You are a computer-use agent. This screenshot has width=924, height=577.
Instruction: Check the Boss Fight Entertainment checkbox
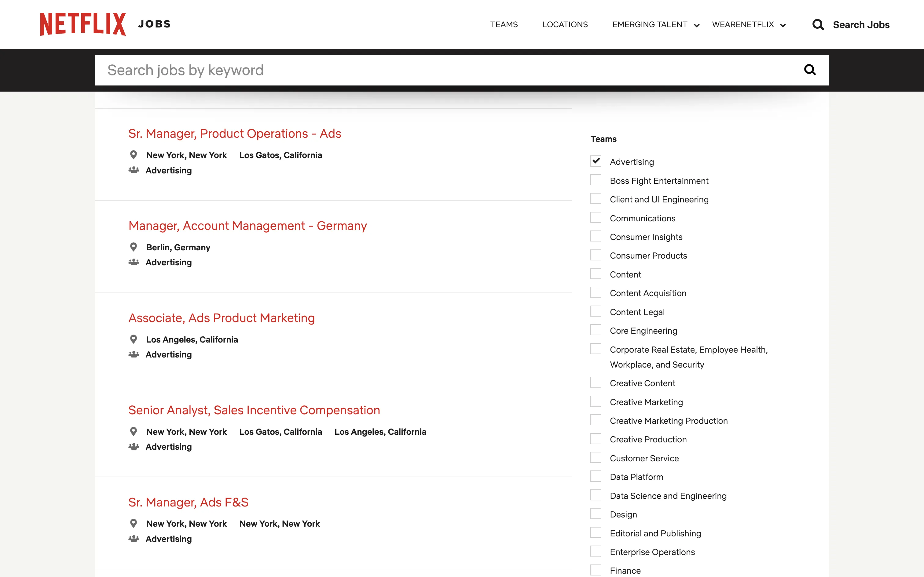[596, 180]
